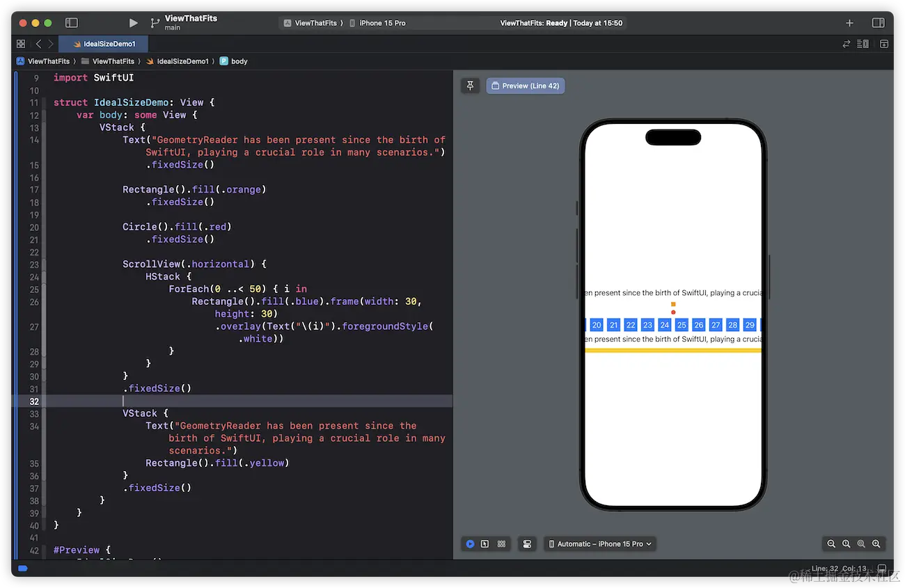Pin the preview canvas

470,86
